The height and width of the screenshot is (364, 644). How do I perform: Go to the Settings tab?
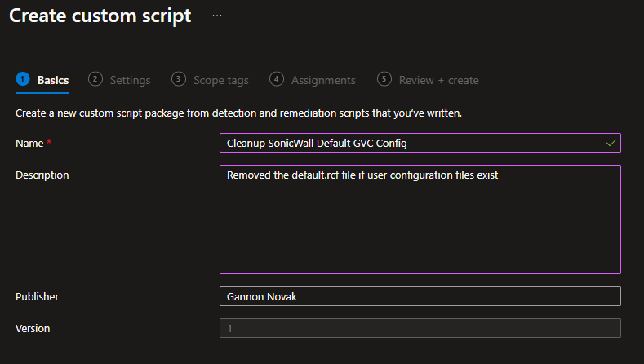point(130,80)
